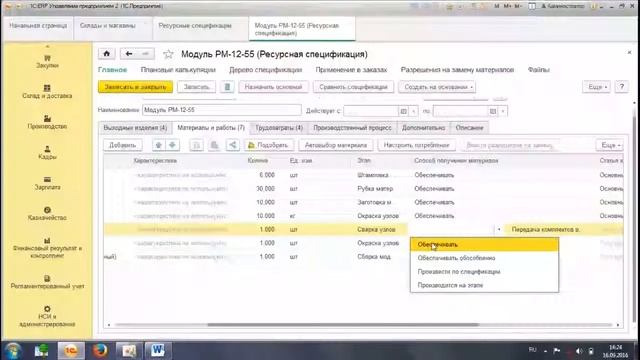Open Финансовый результат и контроллинг section
640x360 pixels.
[x=47, y=248]
